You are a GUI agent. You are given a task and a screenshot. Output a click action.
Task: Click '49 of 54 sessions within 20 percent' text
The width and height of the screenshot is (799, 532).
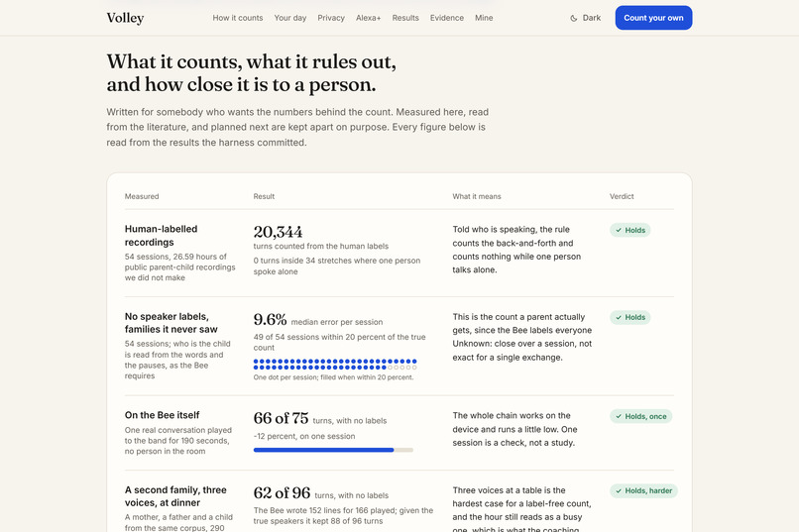pyautogui.click(x=339, y=342)
